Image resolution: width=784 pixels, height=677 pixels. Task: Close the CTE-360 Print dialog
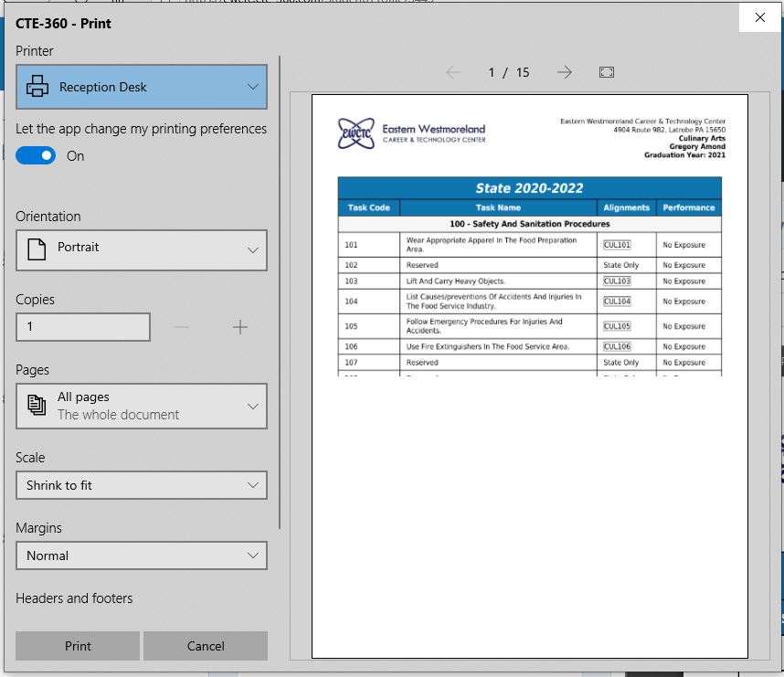tap(759, 16)
